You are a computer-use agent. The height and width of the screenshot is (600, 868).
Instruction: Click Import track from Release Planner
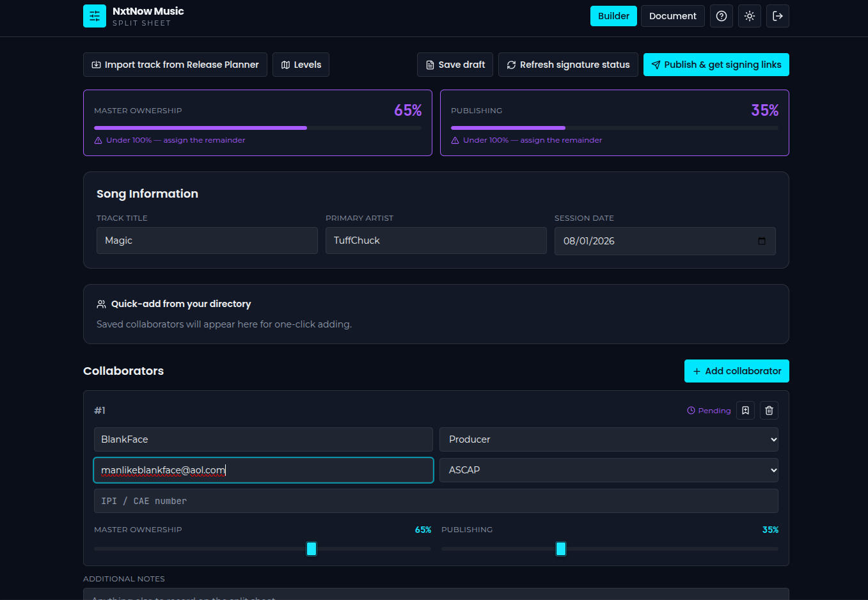tap(175, 65)
